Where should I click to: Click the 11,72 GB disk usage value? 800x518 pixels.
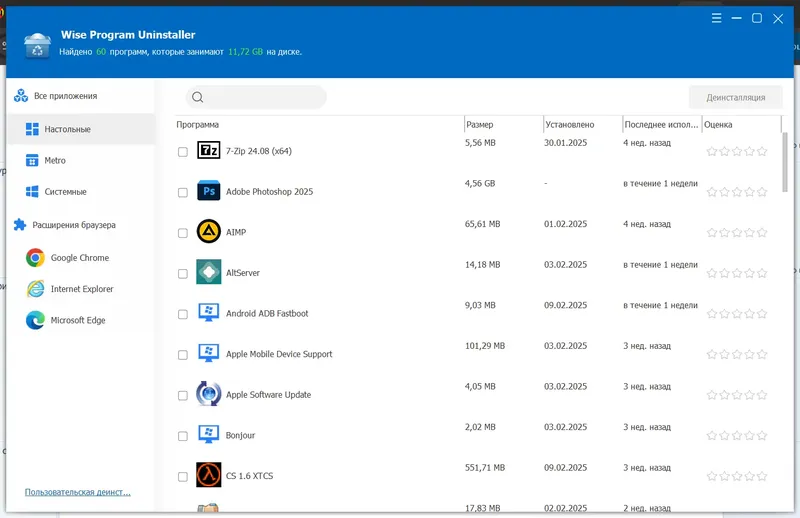245,52
